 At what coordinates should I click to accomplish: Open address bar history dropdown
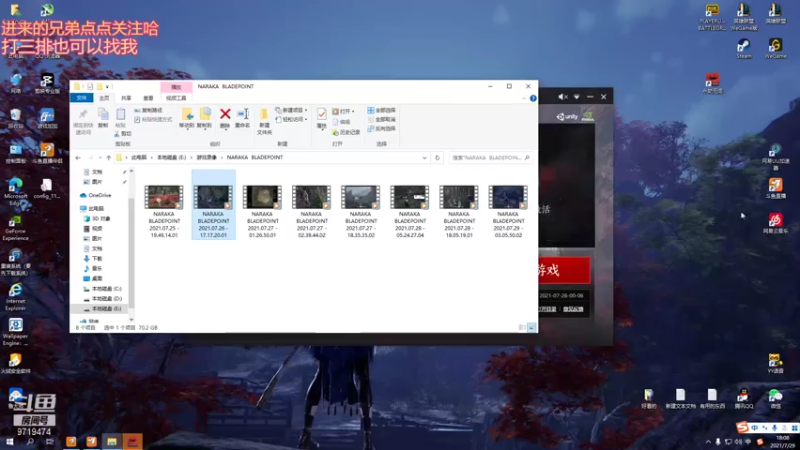coord(424,158)
